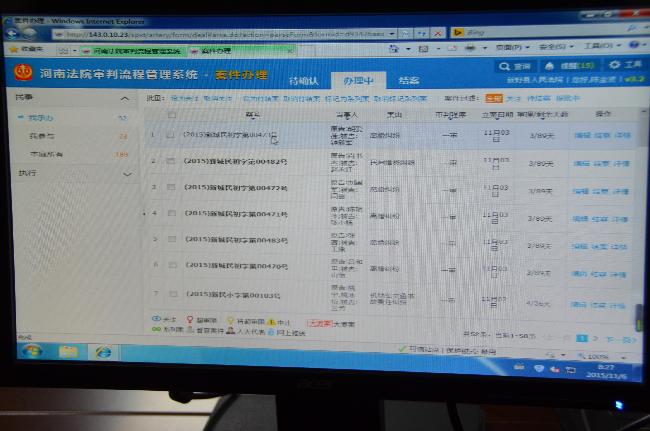Screen dimensions: 650x431
Task: Collapse the 民事 sidebar section
Action: (x=124, y=98)
